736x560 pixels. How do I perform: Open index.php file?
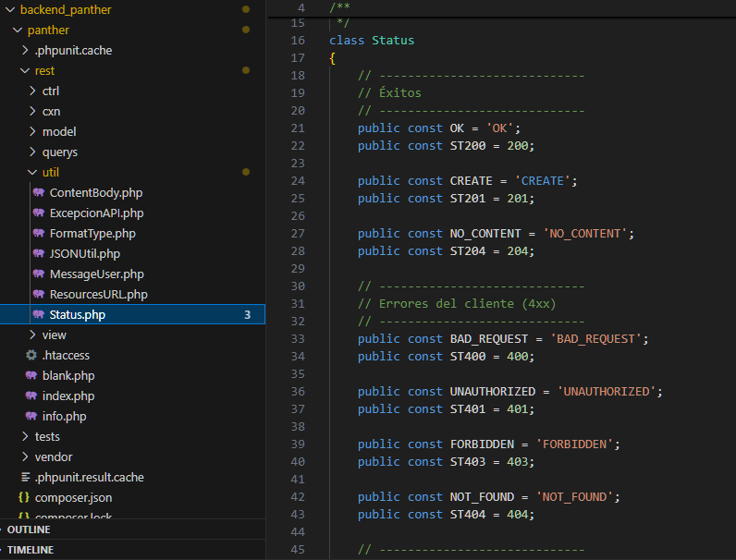[x=68, y=396]
